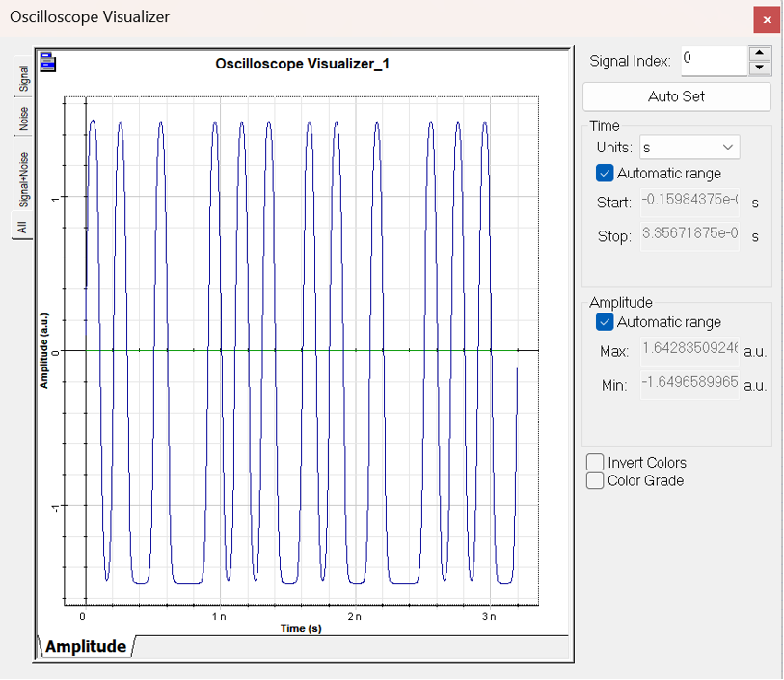This screenshot has width=784, height=680.
Task: Click the menu icon in the graph's top-left corner
Action: click(x=47, y=63)
